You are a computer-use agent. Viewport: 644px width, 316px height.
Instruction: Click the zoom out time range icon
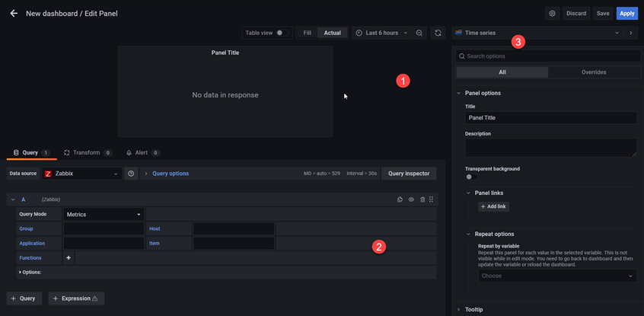[x=419, y=34]
